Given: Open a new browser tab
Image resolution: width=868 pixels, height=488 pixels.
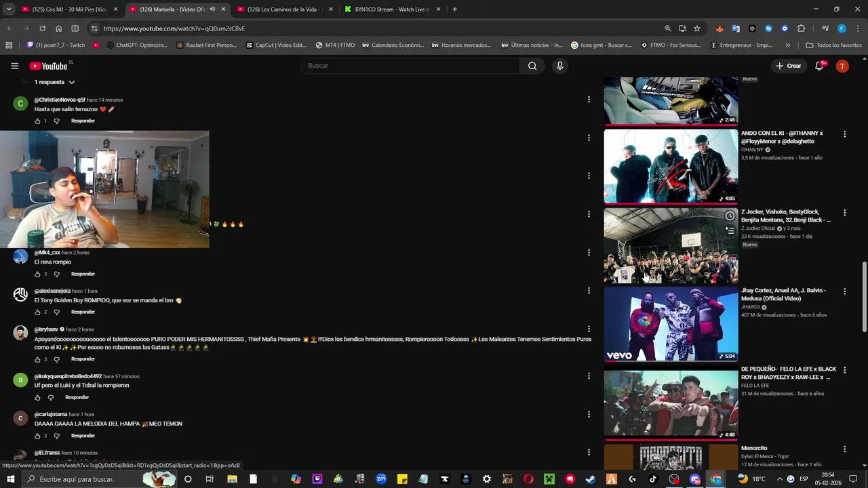Looking at the screenshot, I should pos(454,9).
